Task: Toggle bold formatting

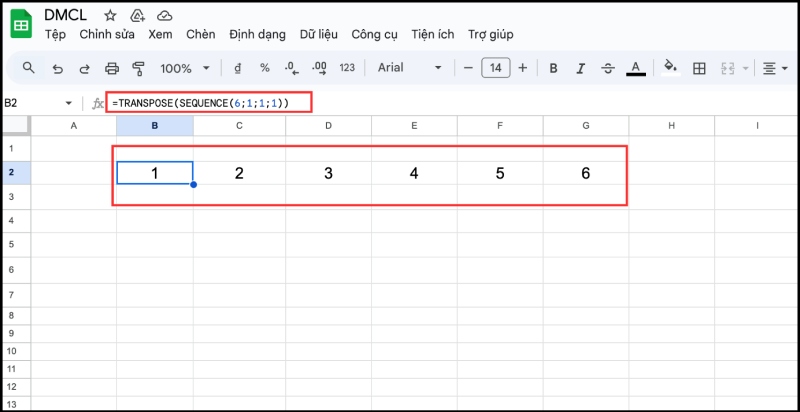Action: tap(553, 68)
